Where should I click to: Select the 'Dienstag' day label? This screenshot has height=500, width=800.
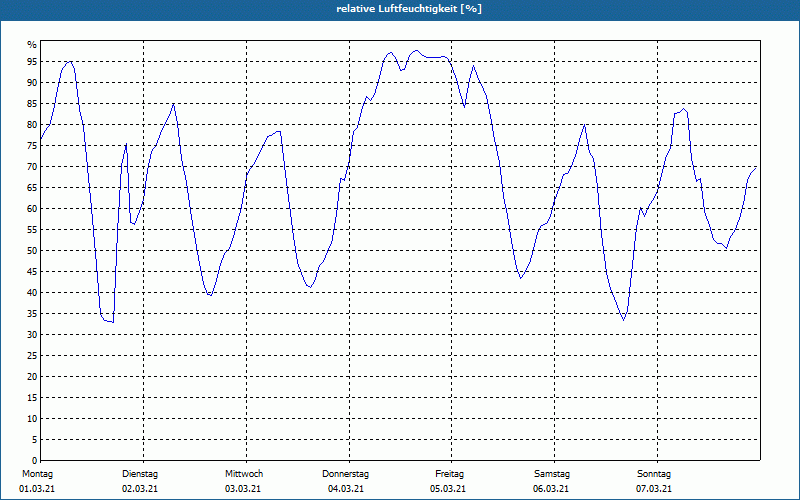click(x=140, y=474)
